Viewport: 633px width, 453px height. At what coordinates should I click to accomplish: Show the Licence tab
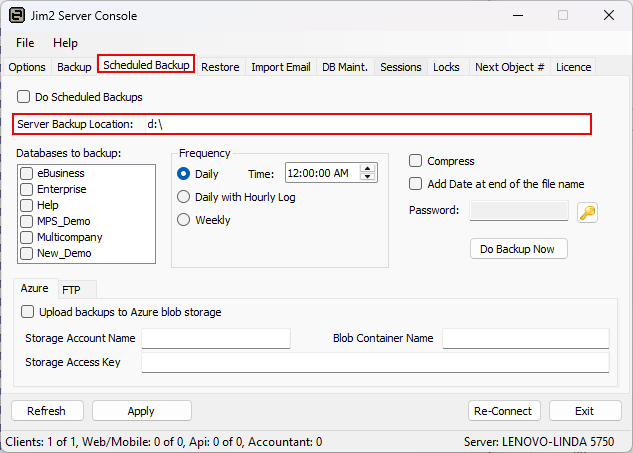pos(574,67)
